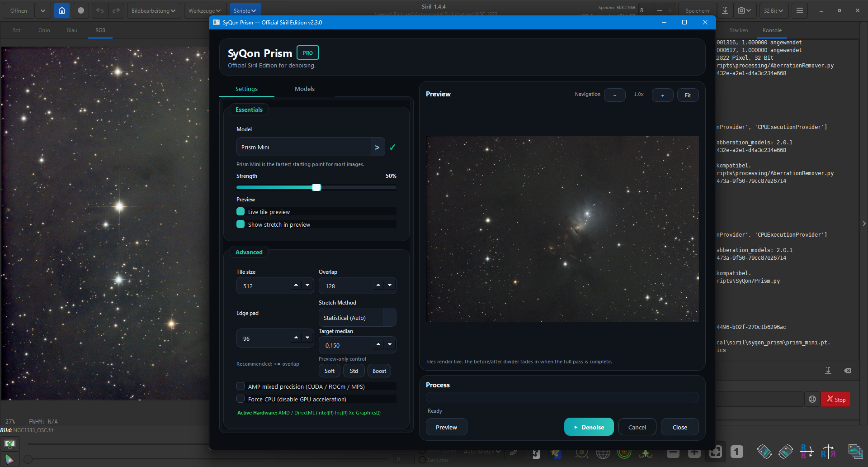Click the rotate image clockwise icon
This screenshot has height=467, width=868.
(x=786, y=451)
